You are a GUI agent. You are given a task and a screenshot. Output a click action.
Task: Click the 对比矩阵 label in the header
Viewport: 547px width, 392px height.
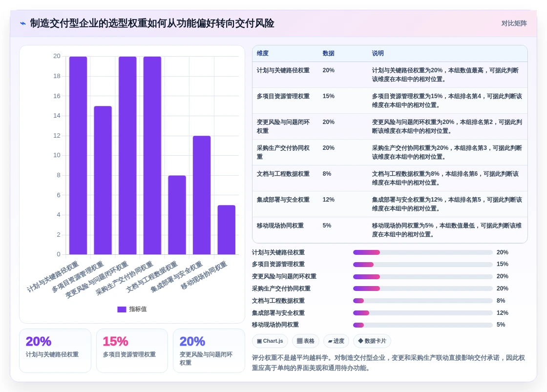tap(514, 23)
